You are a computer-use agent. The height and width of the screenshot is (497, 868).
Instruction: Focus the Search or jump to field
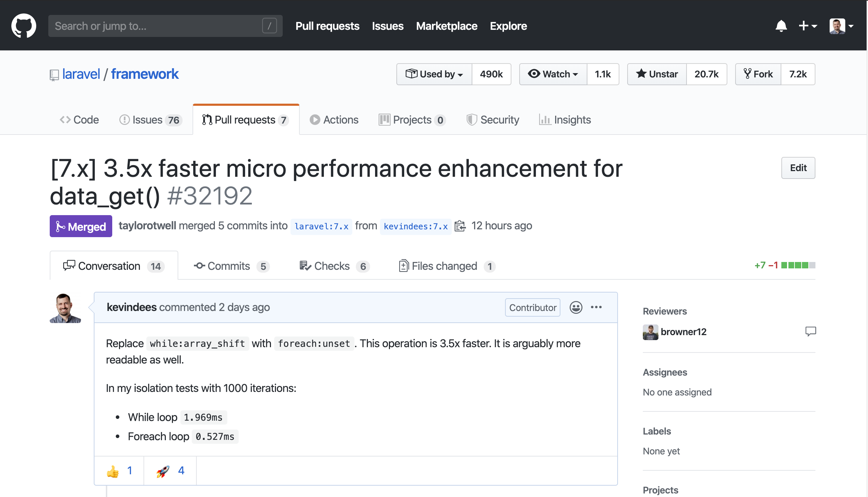[165, 26]
